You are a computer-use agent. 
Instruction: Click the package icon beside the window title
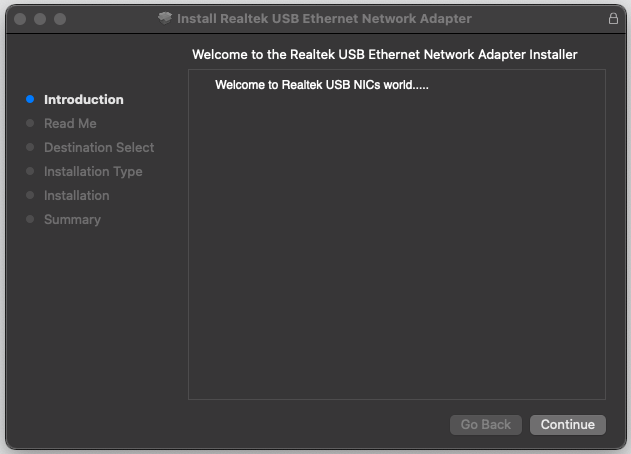[x=165, y=18]
